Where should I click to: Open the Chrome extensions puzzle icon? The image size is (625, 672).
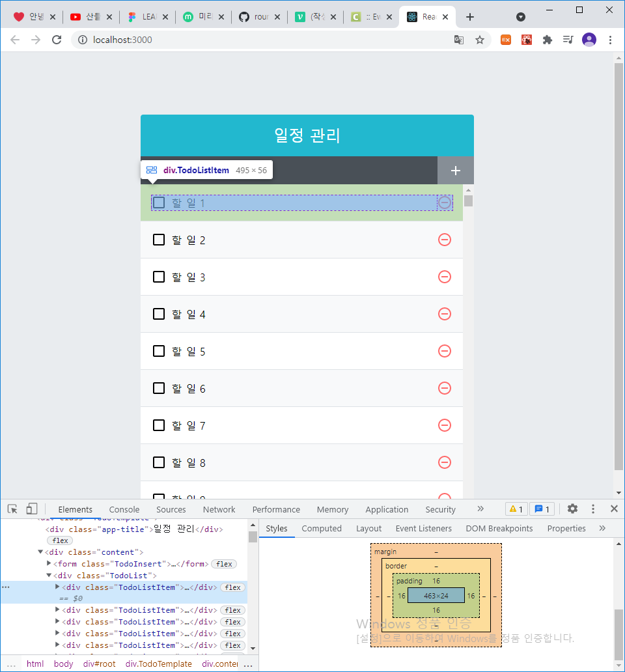pos(547,40)
